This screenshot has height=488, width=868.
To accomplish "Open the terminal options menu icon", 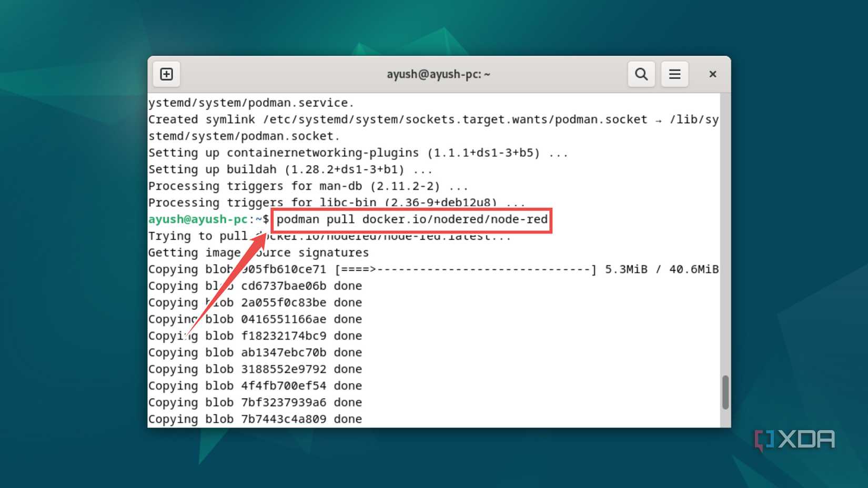I will 674,74.
